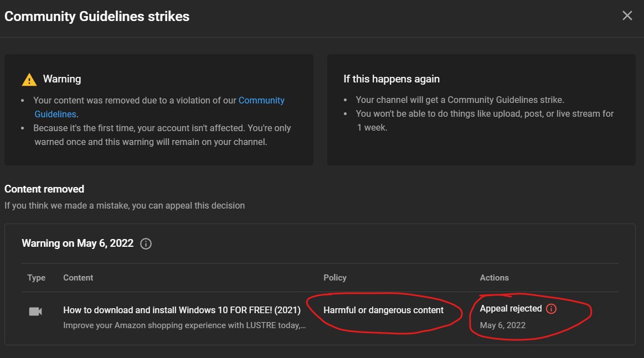Click the Appeal rejected status text
Viewport: 644px width, 358px height.
tap(511, 308)
